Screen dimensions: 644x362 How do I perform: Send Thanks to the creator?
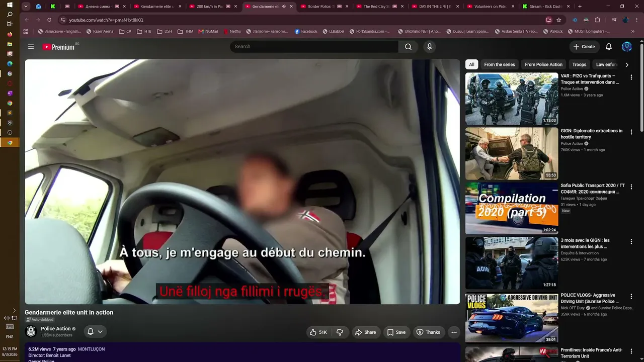point(428,332)
